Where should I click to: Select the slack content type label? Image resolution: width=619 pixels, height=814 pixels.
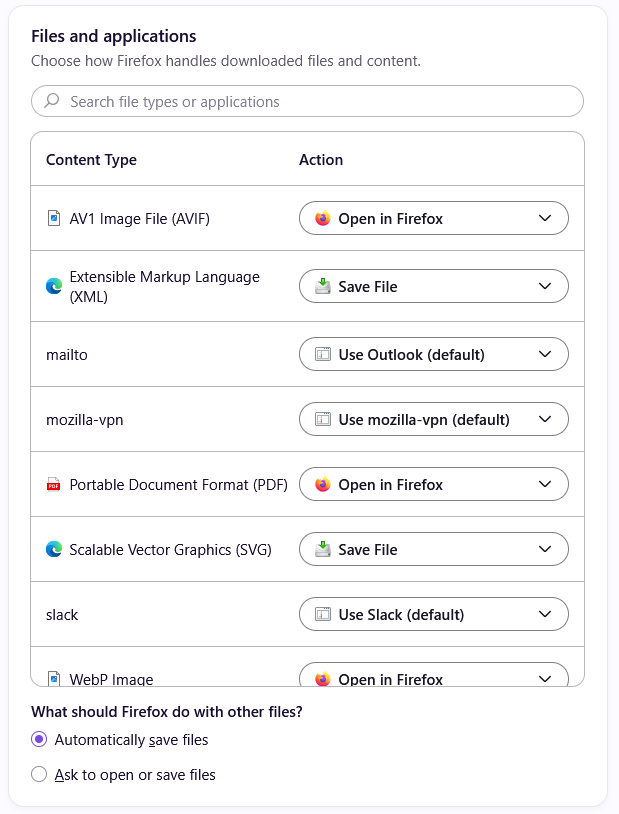(62, 615)
